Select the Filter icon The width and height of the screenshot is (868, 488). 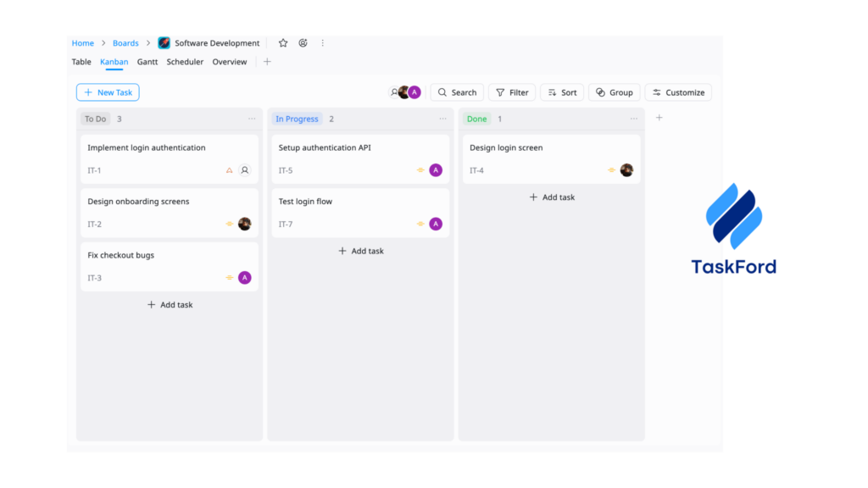[x=501, y=92]
